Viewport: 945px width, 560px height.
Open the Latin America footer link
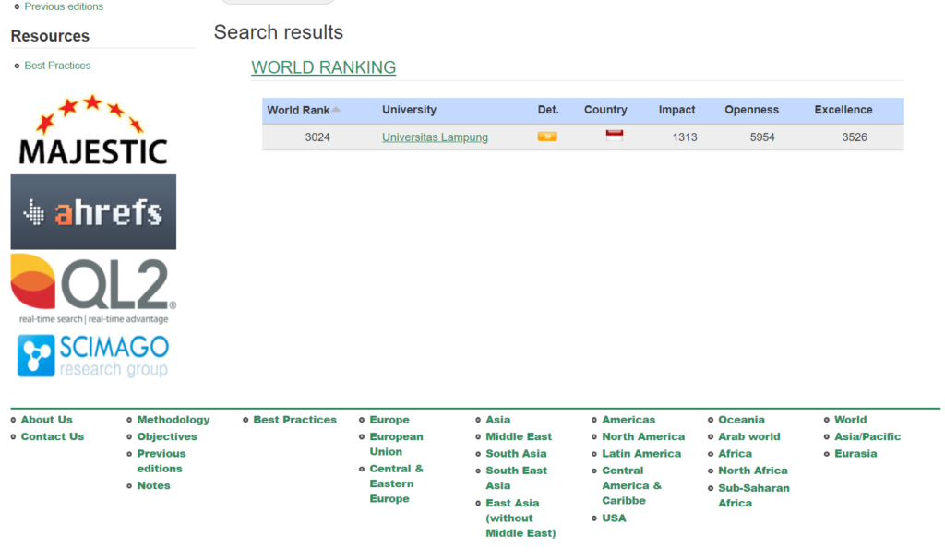(641, 454)
